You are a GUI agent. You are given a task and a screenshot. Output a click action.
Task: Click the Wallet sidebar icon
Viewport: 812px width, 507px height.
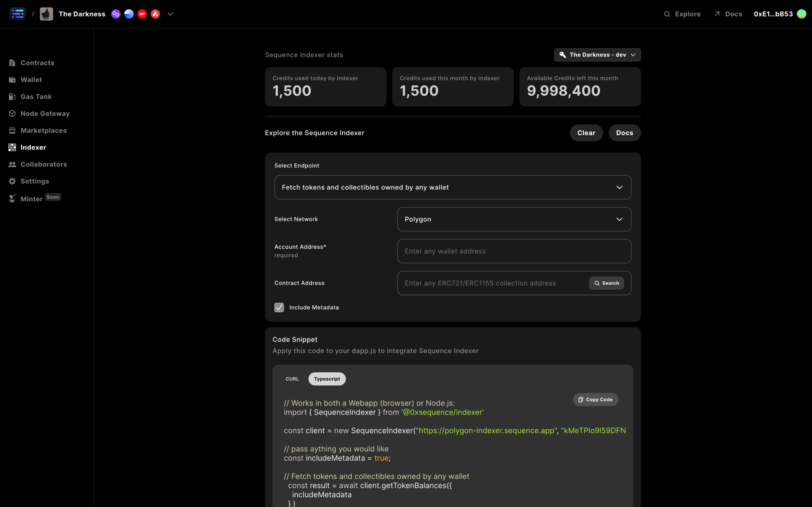click(13, 79)
